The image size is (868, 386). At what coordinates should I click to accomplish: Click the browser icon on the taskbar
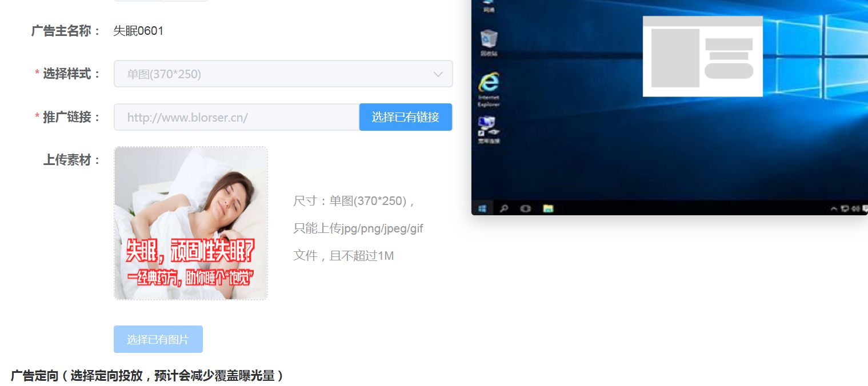(526, 208)
